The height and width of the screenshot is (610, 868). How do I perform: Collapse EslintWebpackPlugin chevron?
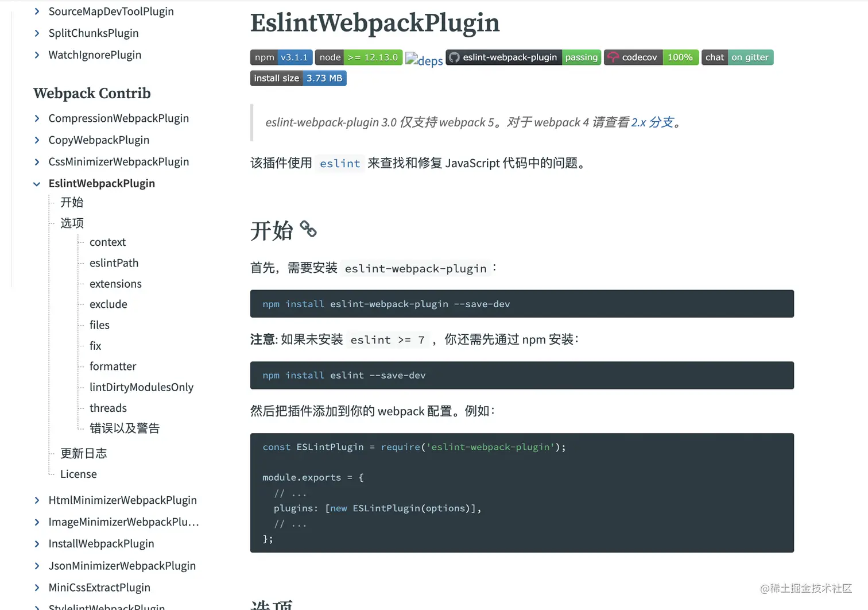(37, 184)
